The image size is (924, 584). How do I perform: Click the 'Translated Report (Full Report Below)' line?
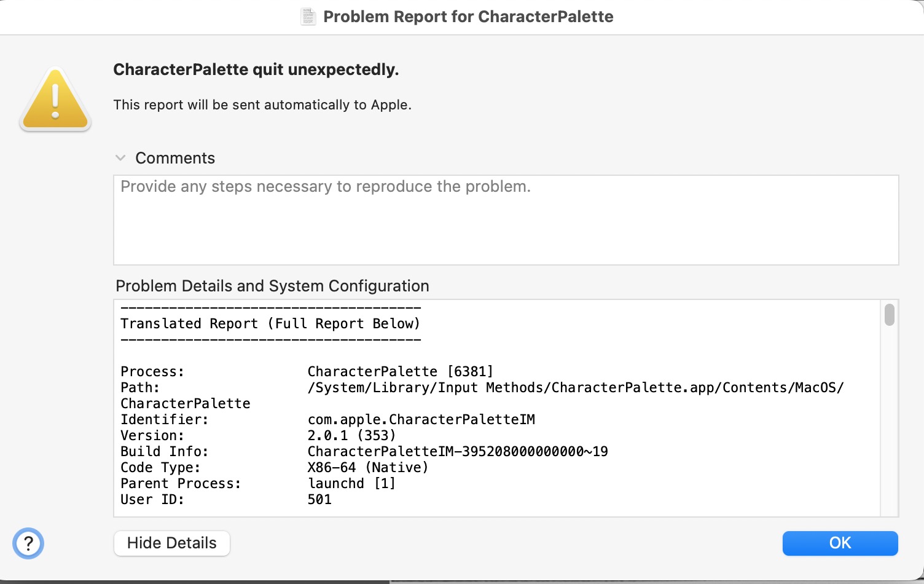point(270,323)
